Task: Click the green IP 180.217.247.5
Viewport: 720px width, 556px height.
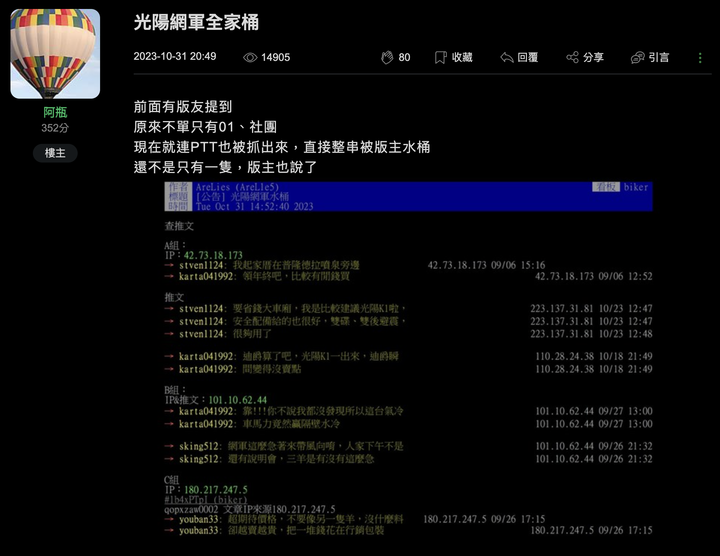Action: 216,490
